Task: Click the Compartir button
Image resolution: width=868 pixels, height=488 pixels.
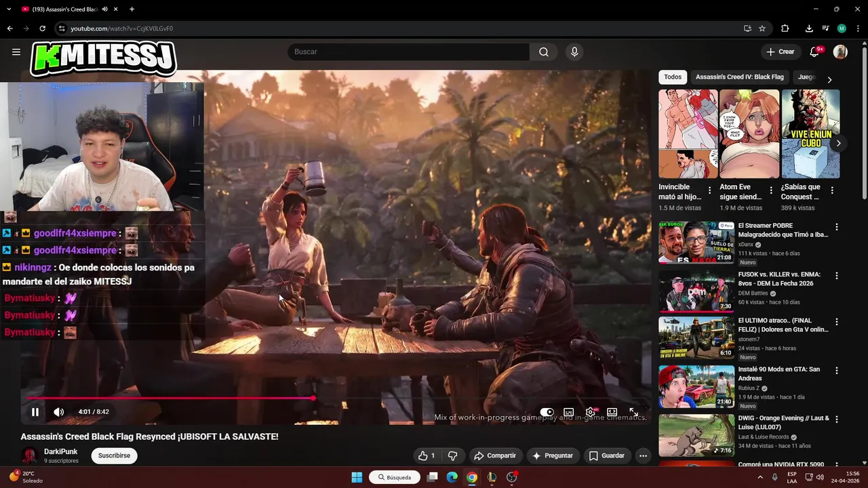Action: [x=494, y=455]
